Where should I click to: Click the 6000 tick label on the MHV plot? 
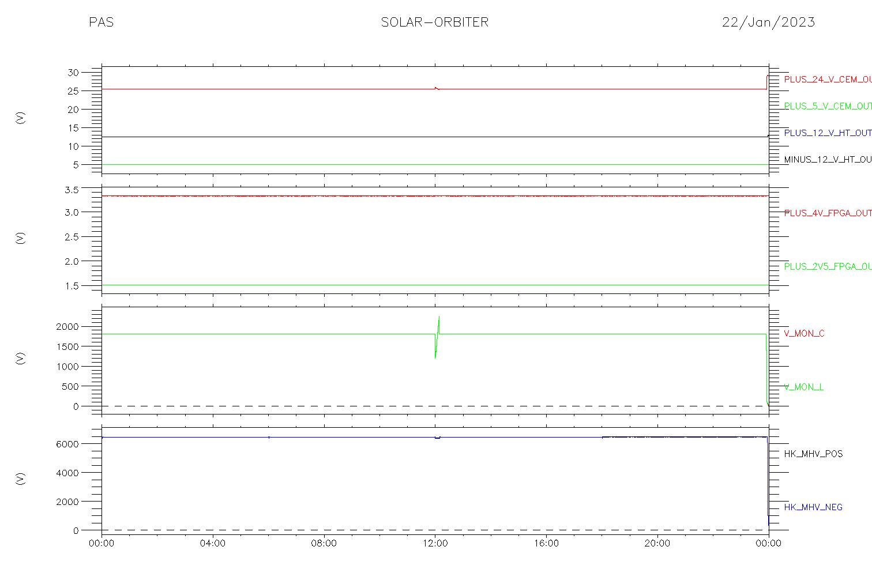click(69, 444)
